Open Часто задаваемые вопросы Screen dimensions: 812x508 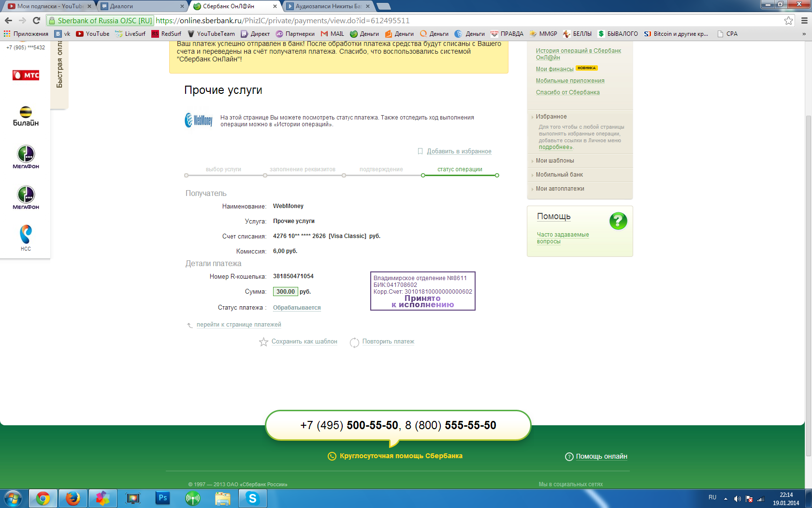click(563, 238)
